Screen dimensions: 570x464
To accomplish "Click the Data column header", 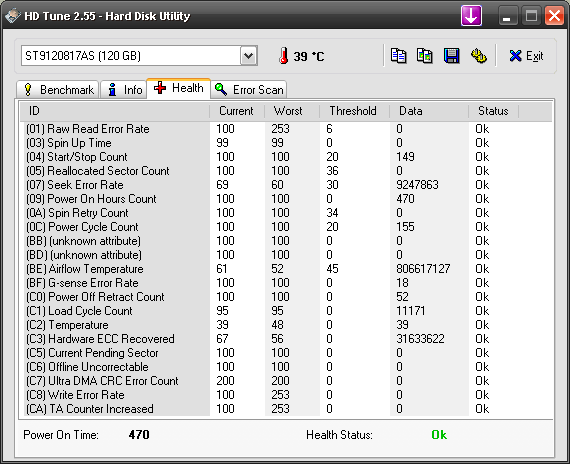I will coord(429,111).
